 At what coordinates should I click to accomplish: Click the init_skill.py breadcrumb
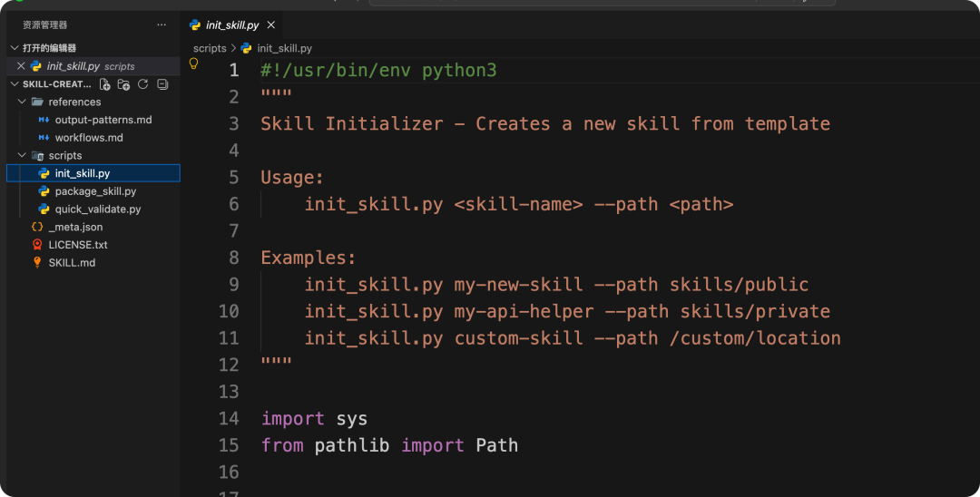pyautogui.click(x=284, y=48)
